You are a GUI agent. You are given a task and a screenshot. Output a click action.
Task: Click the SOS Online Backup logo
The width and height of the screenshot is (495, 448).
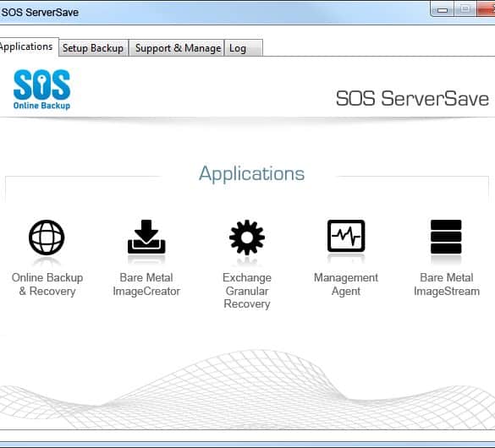point(41,90)
